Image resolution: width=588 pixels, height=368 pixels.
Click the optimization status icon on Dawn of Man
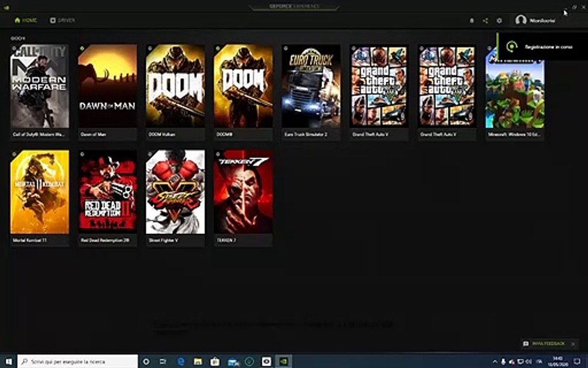[x=82, y=48]
